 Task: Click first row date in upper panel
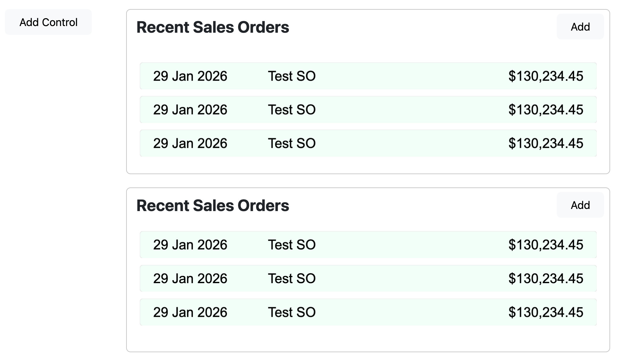pyautogui.click(x=190, y=76)
